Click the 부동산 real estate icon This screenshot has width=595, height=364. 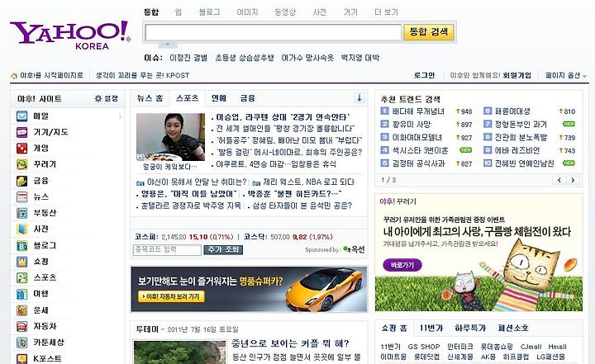tap(22, 213)
